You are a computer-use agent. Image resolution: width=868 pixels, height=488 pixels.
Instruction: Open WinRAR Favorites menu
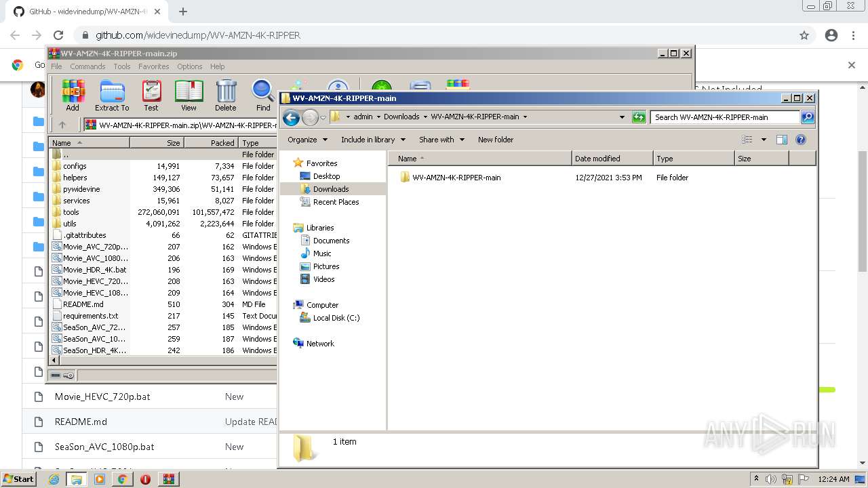154,66
